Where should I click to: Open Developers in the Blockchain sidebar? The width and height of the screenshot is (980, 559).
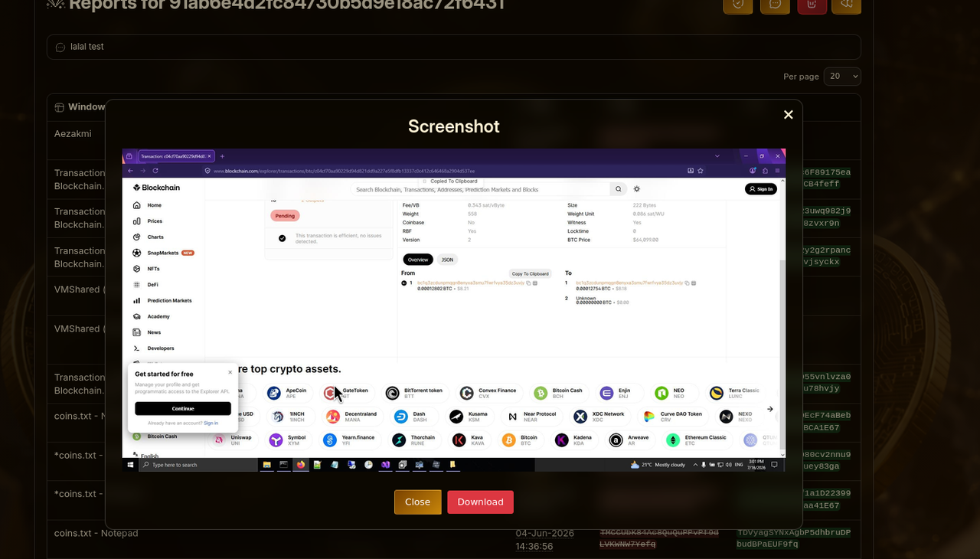click(154, 348)
